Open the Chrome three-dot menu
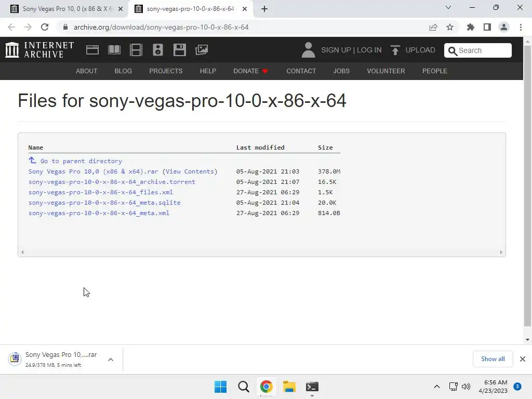 coord(521,27)
